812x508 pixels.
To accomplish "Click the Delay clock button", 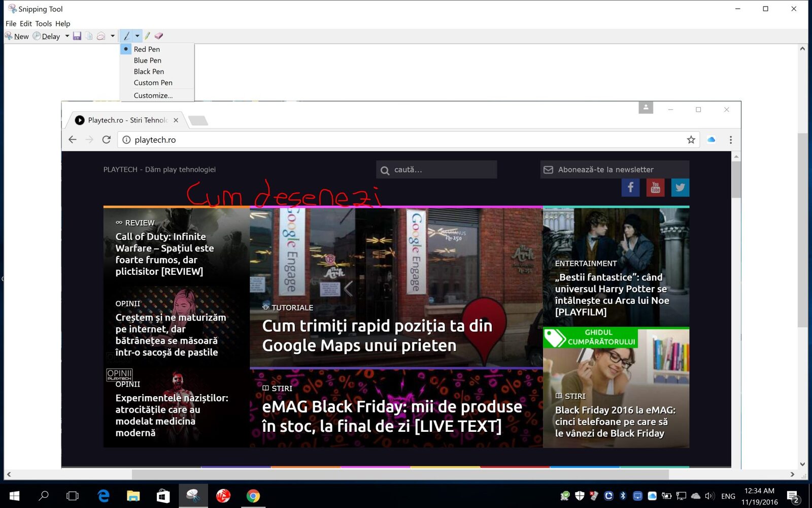I will (46, 36).
